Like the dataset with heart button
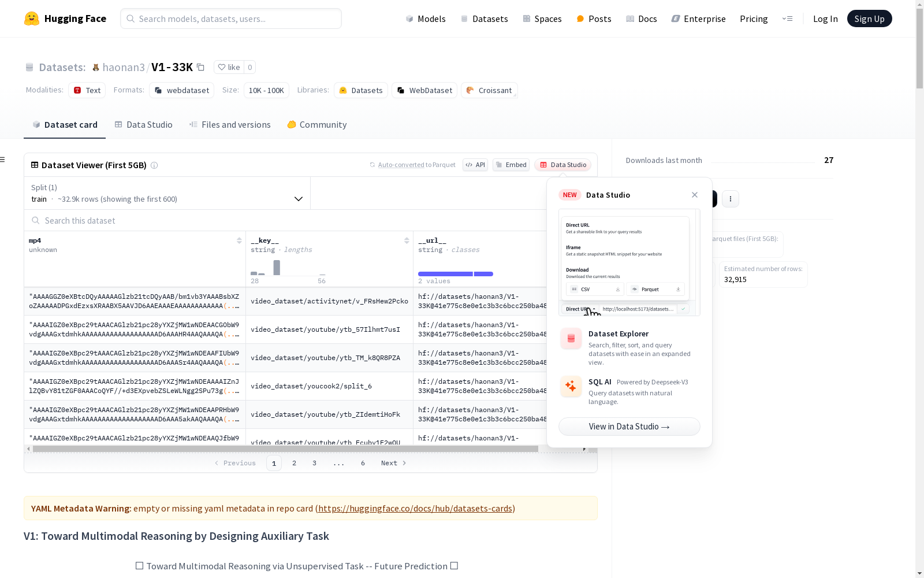The width and height of the screenshot is (924, 578). tap(229, 67)
